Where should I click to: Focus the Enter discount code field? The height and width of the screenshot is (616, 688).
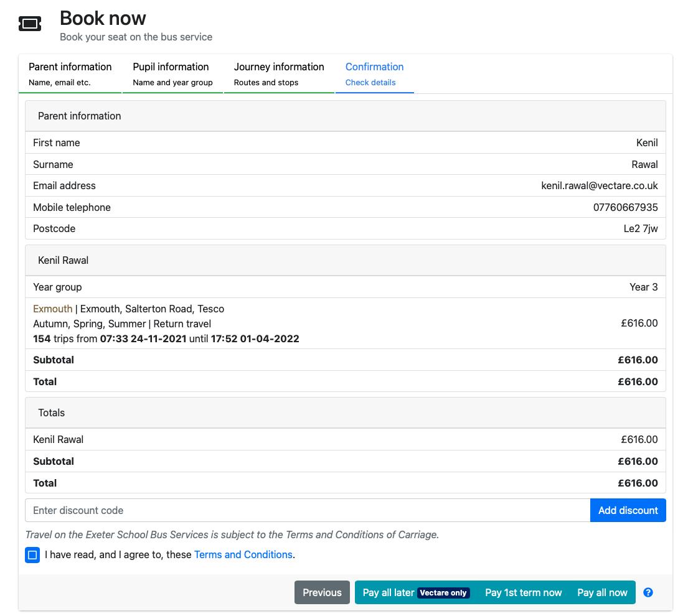click(308, 510)
